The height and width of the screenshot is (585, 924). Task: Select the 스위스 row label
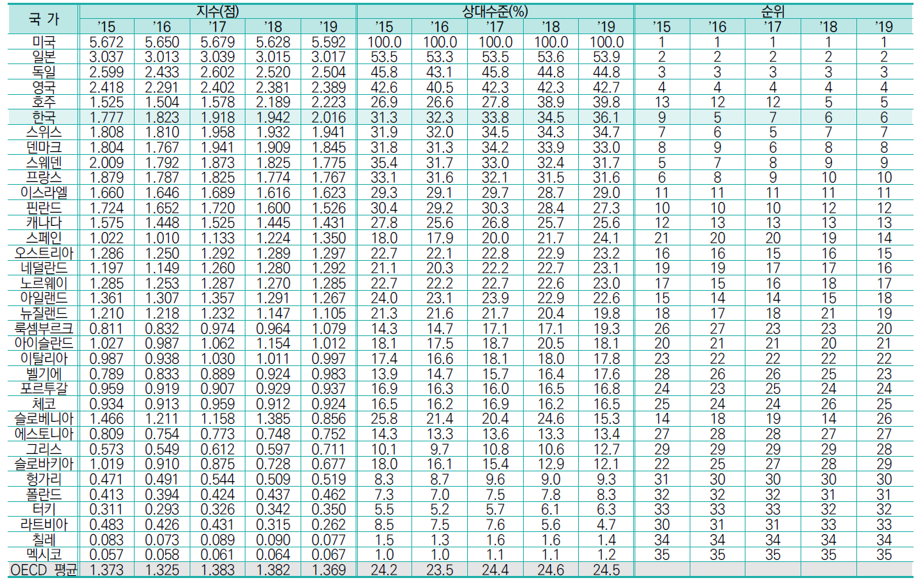pos(43,132)
